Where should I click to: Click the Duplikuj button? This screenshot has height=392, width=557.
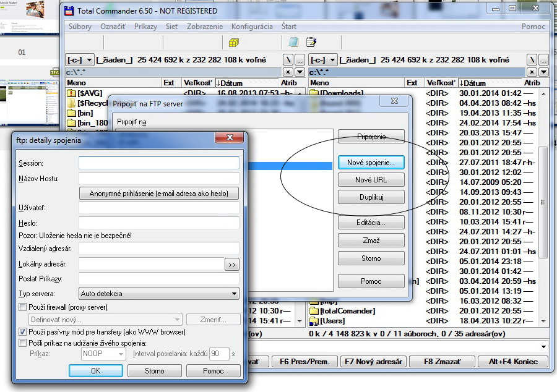click(371, 197)
